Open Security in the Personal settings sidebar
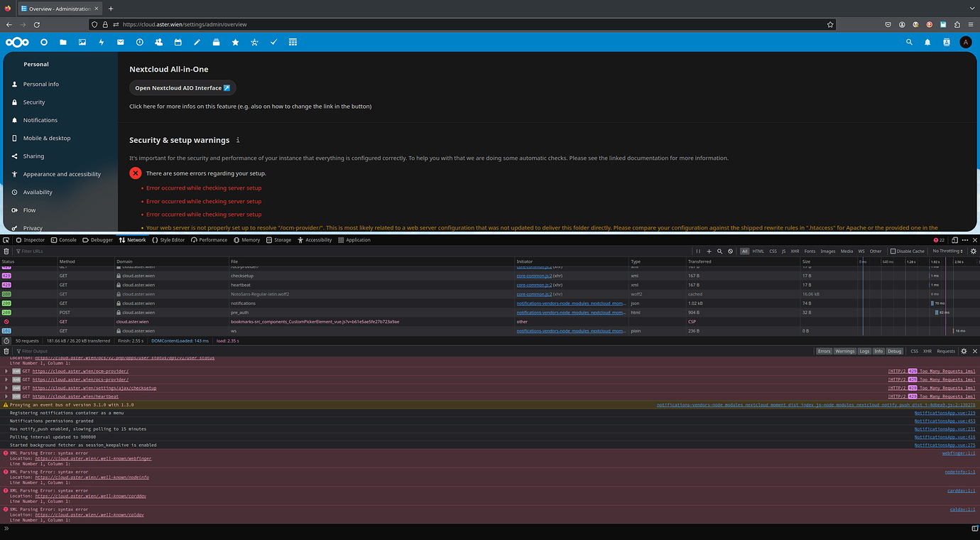 coord(34,102)
